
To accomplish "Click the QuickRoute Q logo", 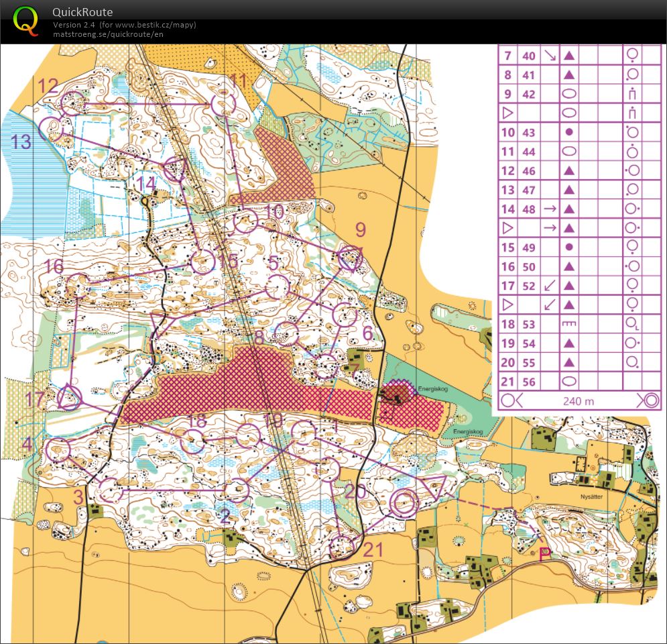I will coord(26,20).
